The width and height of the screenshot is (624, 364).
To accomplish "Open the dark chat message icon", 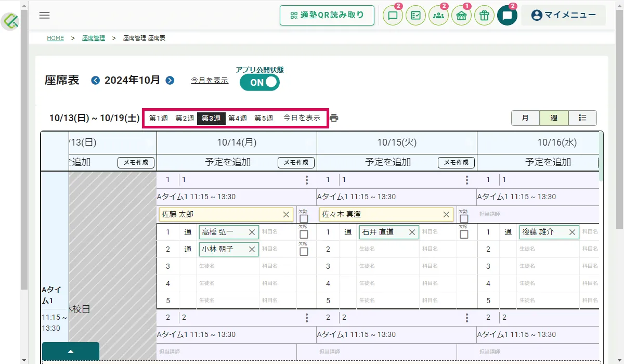I will click(508, 15).
